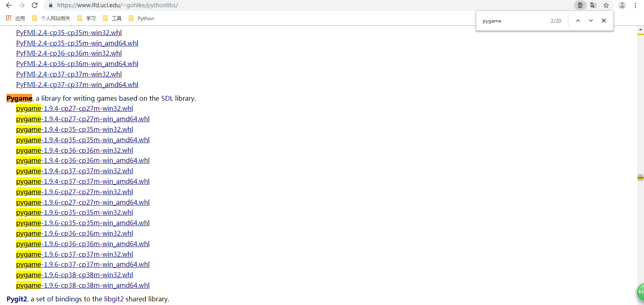The width and height of the screenshot is (644, 305).
Task: Download pygame-1.9.4-cp37-cp37m-win32.whl
Action: (x=74, y=171)
